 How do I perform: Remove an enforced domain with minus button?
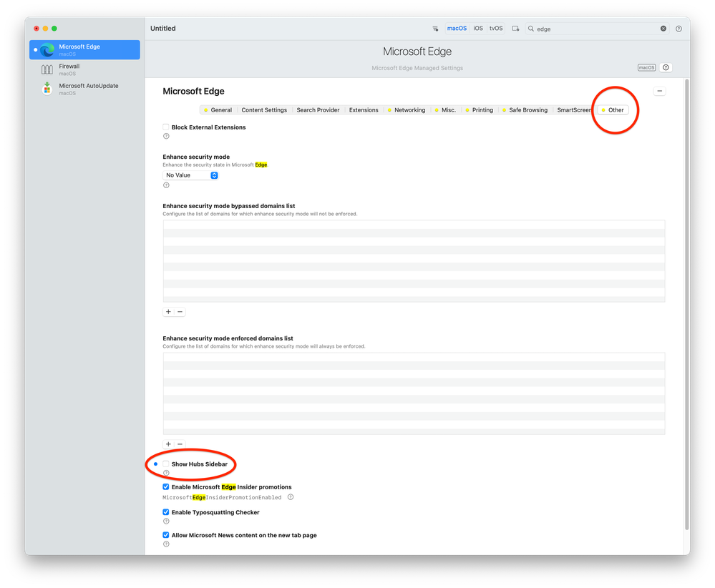[x=180, y=444]
